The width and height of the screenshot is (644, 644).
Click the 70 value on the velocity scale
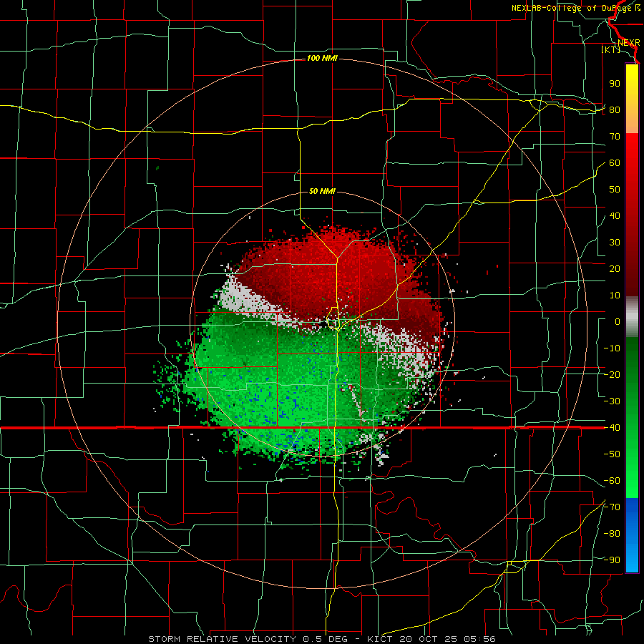[615, 137]
